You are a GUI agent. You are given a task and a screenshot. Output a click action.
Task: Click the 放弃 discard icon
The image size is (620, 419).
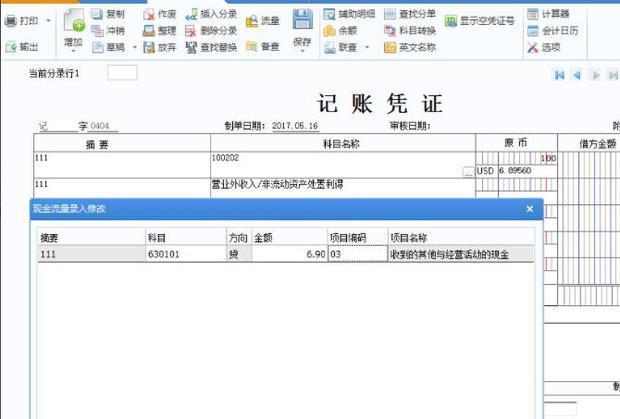coord(149,47)
